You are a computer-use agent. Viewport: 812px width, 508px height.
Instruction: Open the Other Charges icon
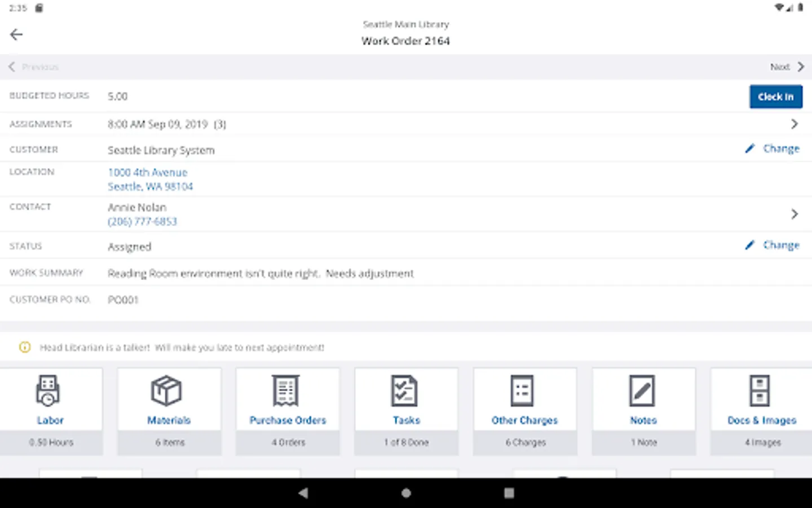click(522, 391)
